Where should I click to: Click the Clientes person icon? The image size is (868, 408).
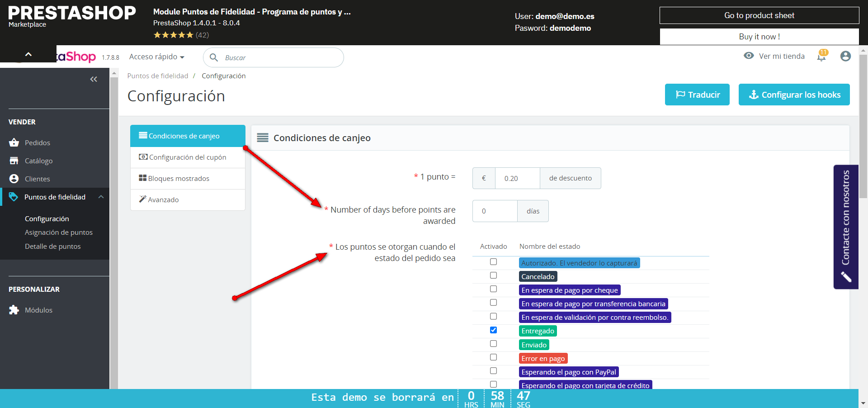(x=14, y=179)
